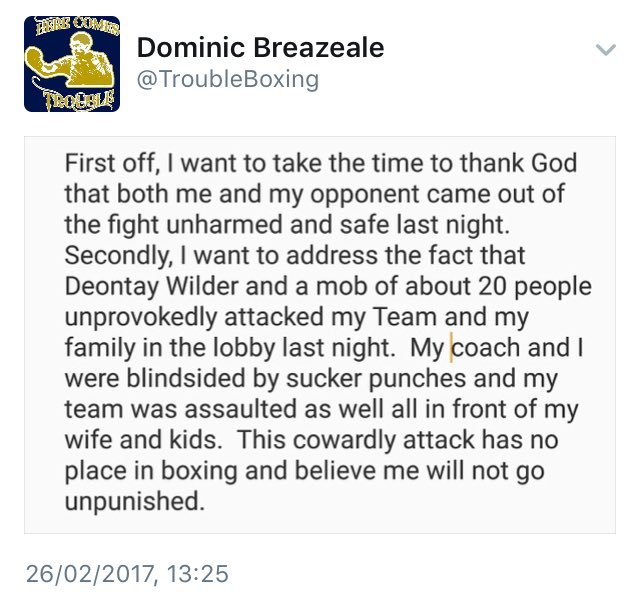Click the 26/02/2017, 13:25 timestamp
640x609 pixels.
coord(127,573)
